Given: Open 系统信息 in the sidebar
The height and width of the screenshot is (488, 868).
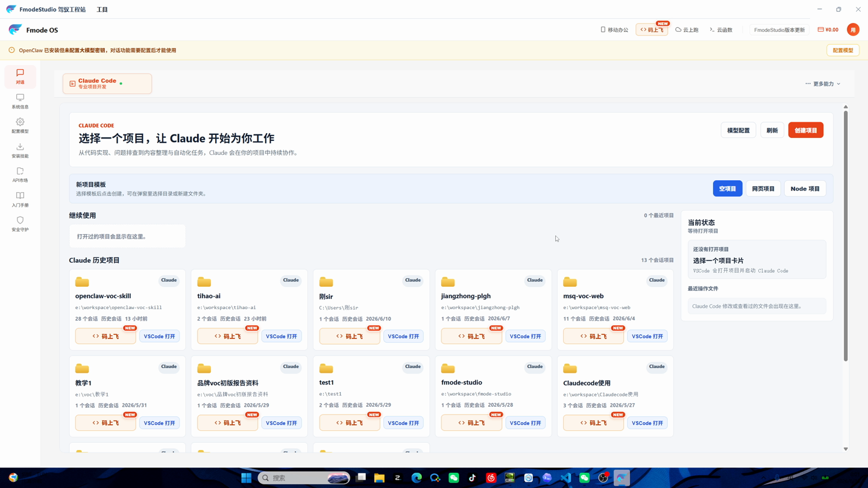Looking at the screenshot, I should 20,101.
